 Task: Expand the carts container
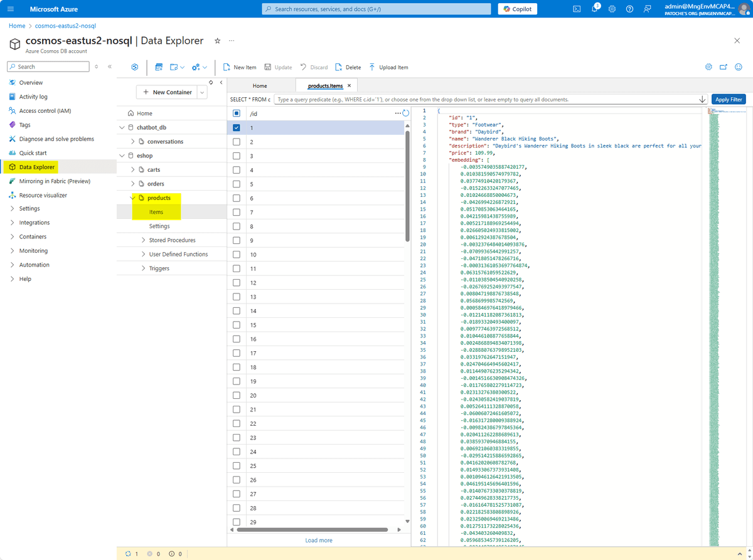point(133,170)
